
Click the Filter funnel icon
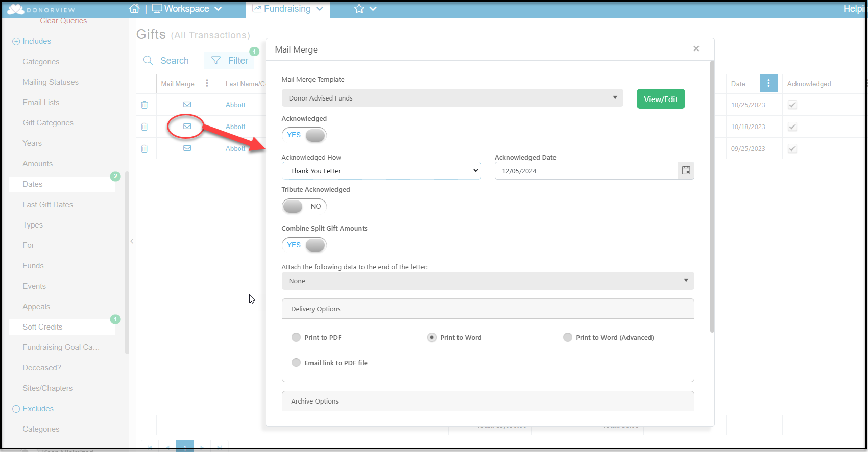(x=216, y=60)
